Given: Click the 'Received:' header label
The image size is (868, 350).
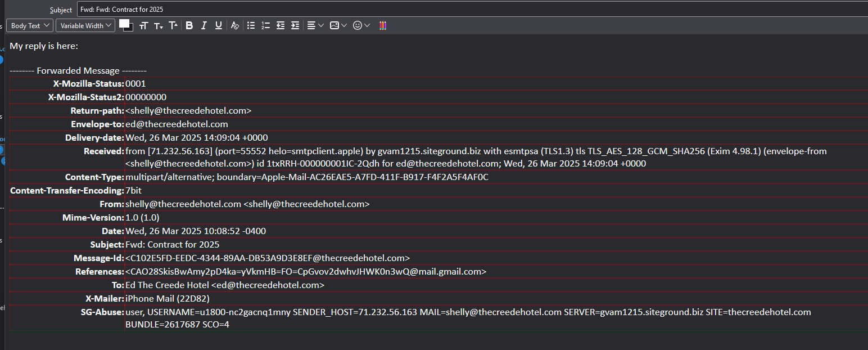Looking at the screenshot, I should pyautogui.click(x=103, y=151).
